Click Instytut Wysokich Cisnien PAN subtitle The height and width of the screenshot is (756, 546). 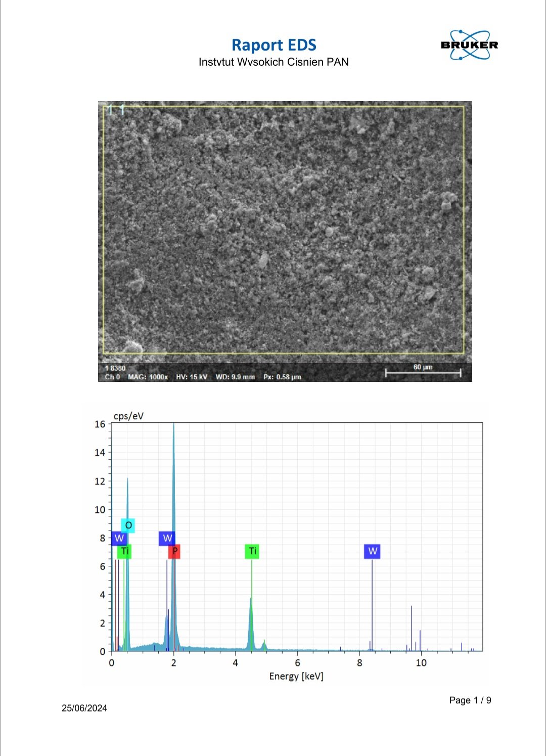(x=274, y=62)
